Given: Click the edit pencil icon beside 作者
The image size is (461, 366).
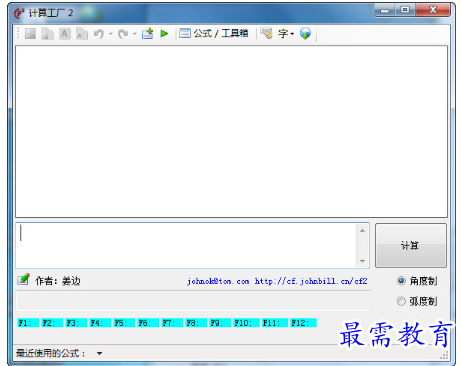Looking at the screenshot, I should [24, 279].
